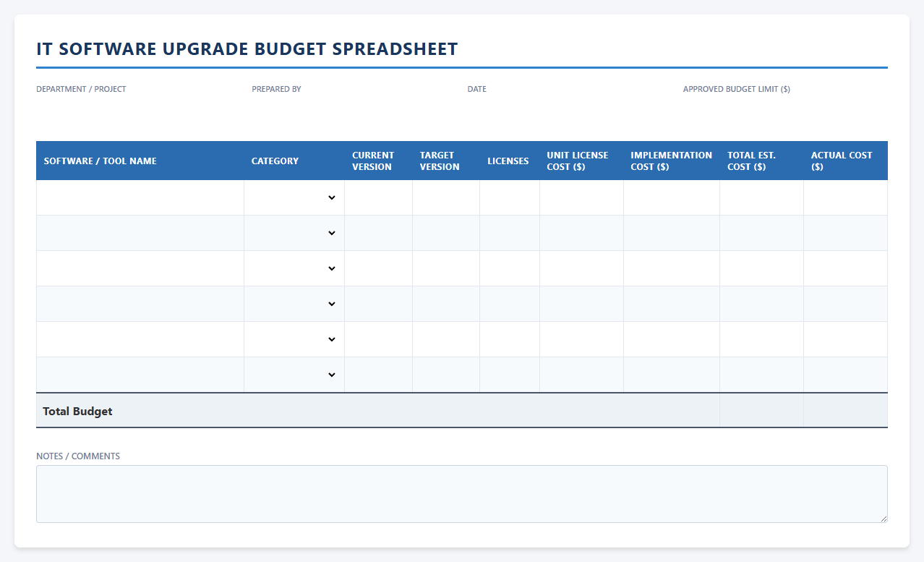Select fourth row Licenses cell
This screenshot has width=924, height=562.
[x=510, y=304]
